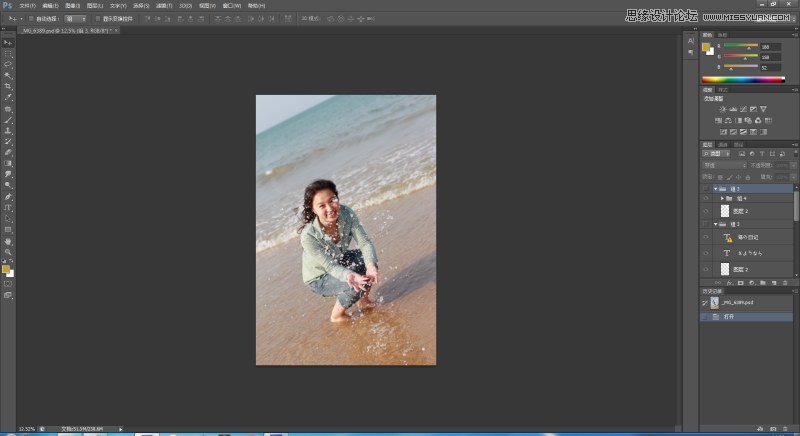Click the Color Balance adjustment icon
The height and width of the screenshot is (436, 800).
point(730,120)
